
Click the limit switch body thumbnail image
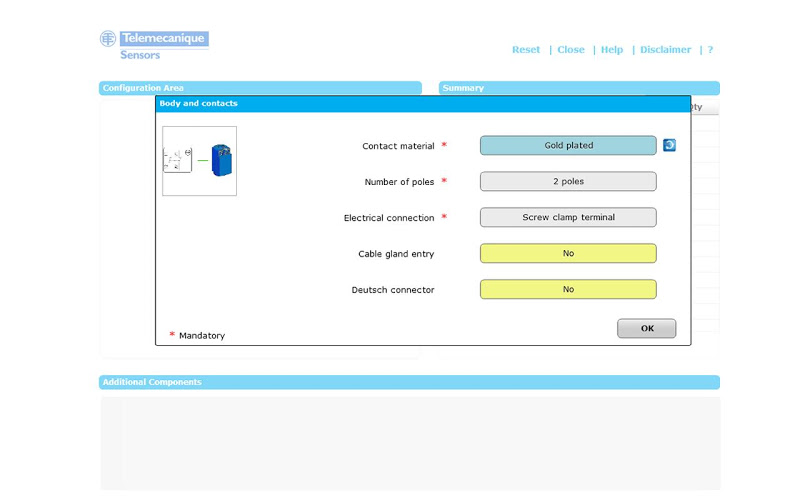199,161
